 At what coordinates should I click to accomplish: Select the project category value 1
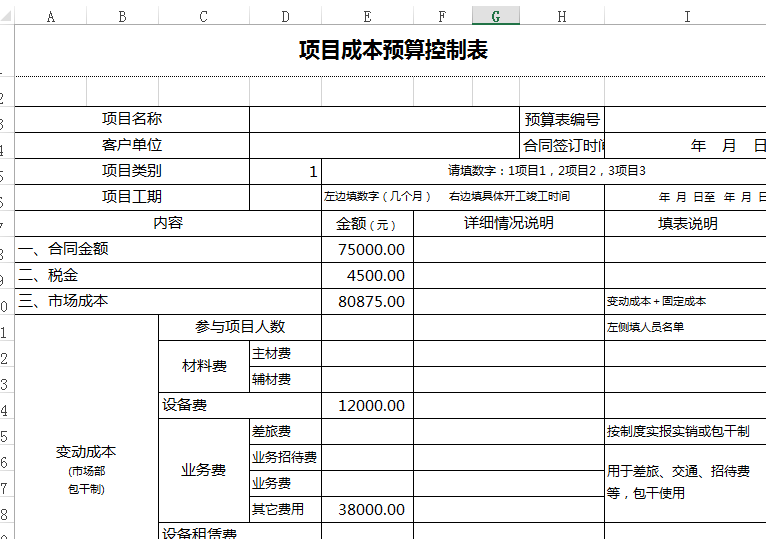pyautogui.click(x=285, y=171)
